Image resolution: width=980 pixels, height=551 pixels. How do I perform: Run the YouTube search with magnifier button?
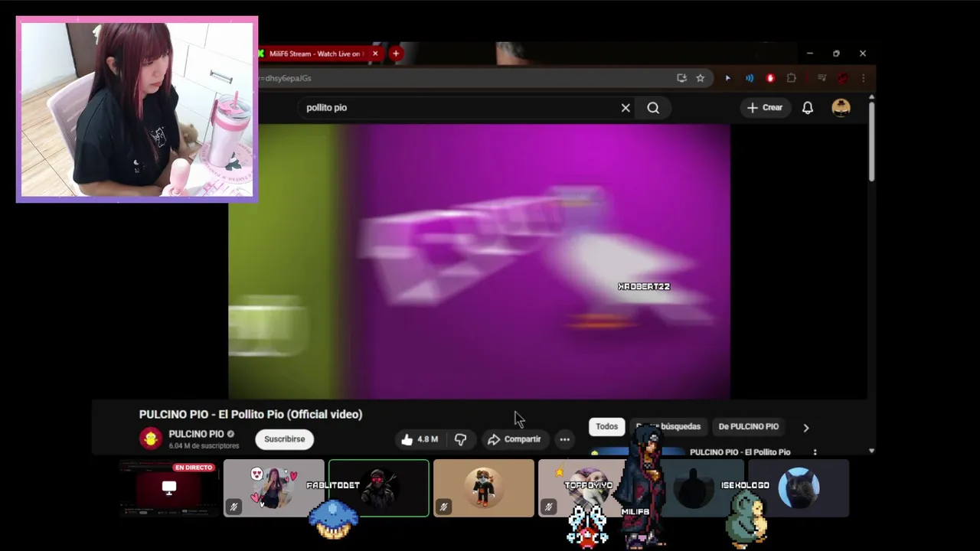pyautogui.click(x=653, y=108)
